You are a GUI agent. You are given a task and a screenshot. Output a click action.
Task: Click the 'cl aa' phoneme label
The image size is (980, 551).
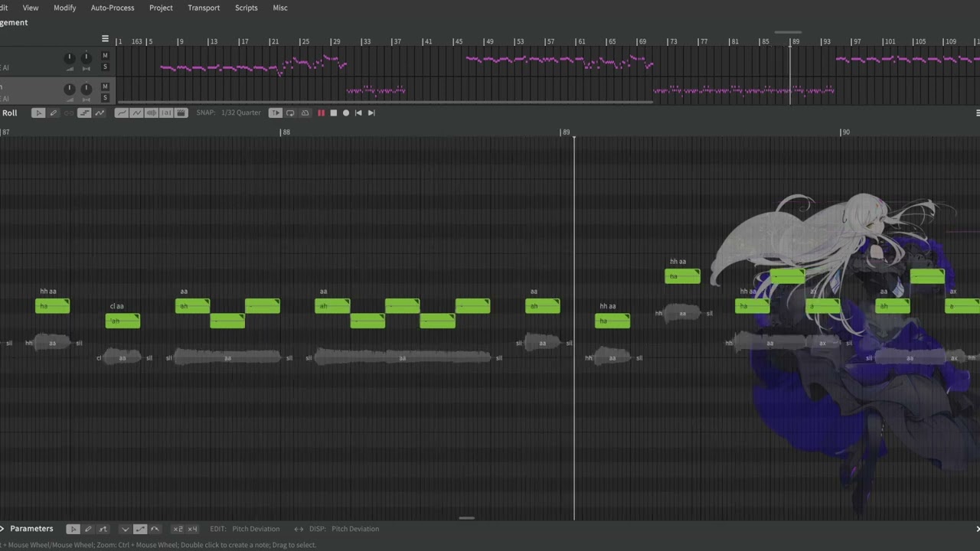pyautogui.click(x=116, y=306)
